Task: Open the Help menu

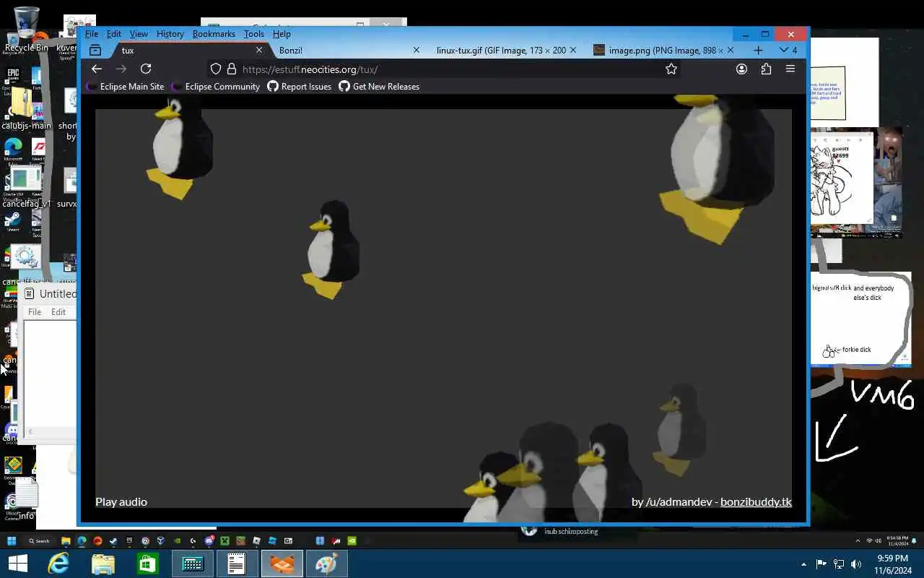Action: 282,34
